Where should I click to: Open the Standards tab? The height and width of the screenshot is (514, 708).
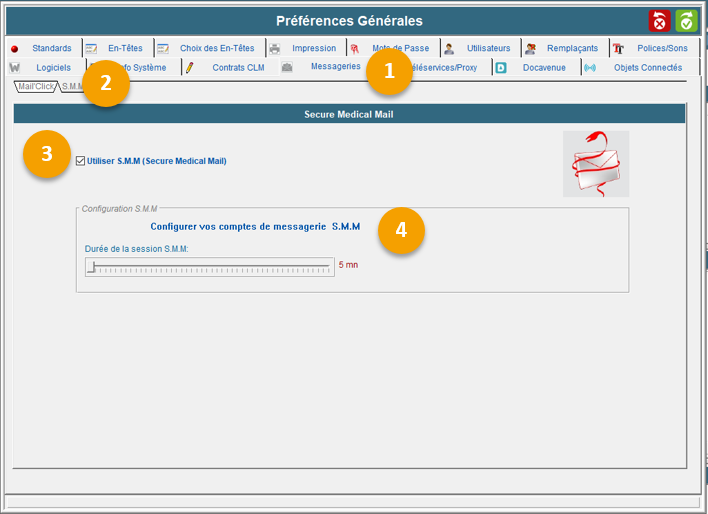tap(51, 48)
